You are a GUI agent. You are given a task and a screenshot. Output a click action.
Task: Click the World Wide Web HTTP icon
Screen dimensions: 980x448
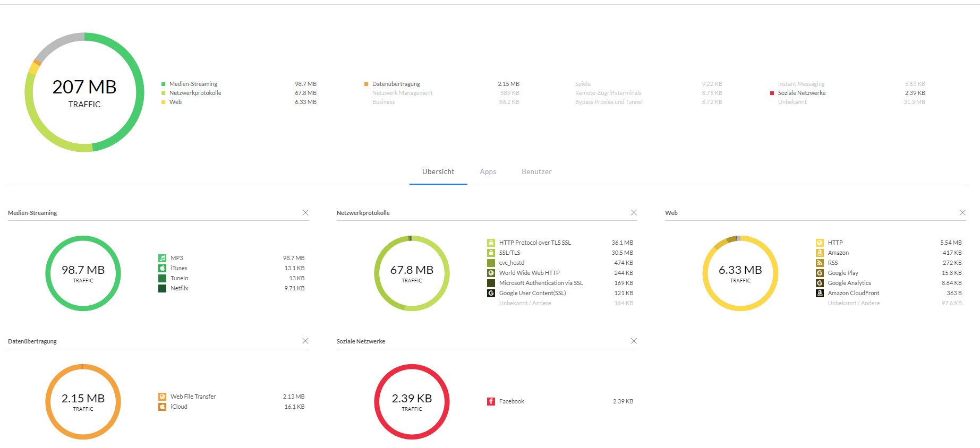[491, 273]
